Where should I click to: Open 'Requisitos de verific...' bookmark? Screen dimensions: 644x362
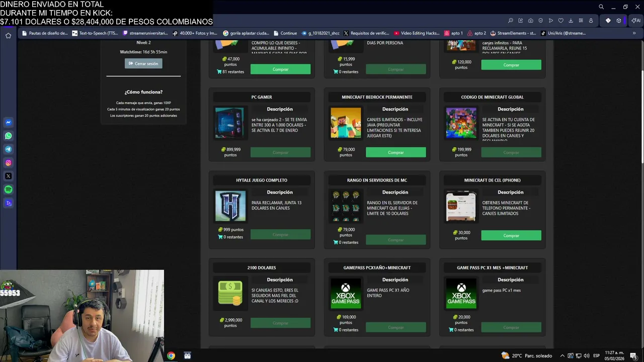[366, 33]
